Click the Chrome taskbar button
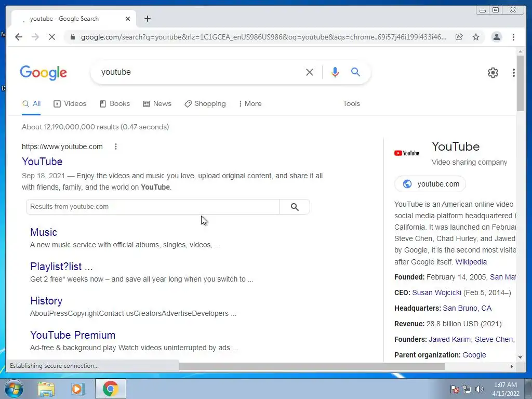 (x=111, y=389)
